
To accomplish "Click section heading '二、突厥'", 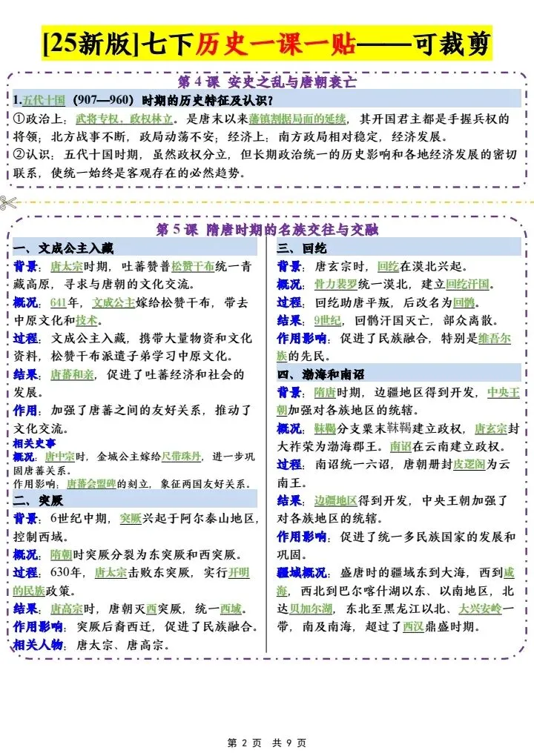I will click(x=38, y=500).
